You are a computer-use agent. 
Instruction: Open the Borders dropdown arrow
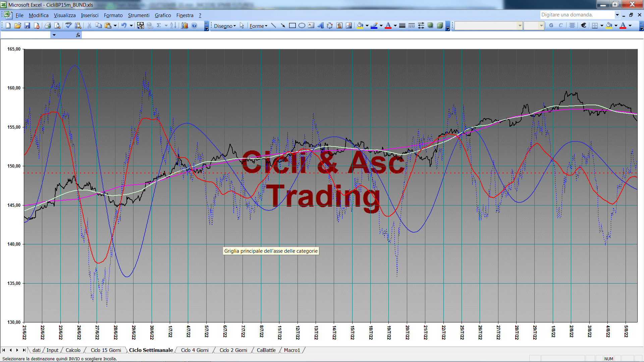[602, 25]
